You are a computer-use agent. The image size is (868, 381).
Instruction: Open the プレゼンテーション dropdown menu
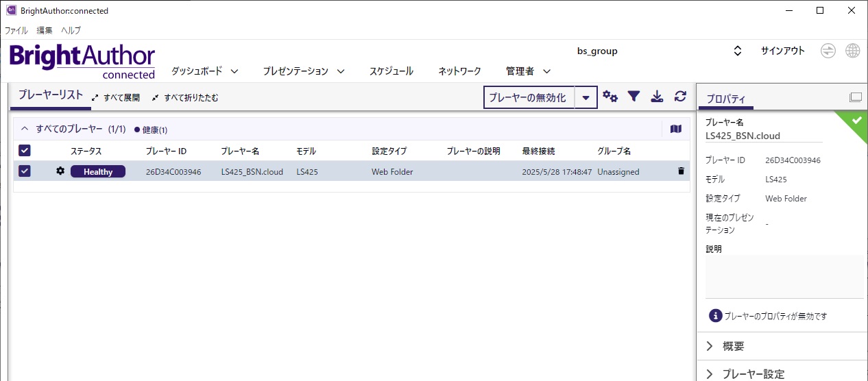click(304, 71)
